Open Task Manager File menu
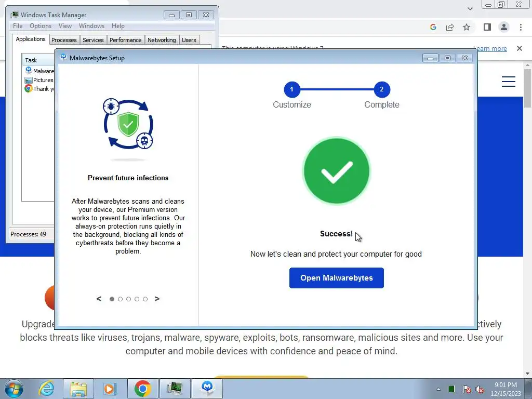 [x=18, y=26]
